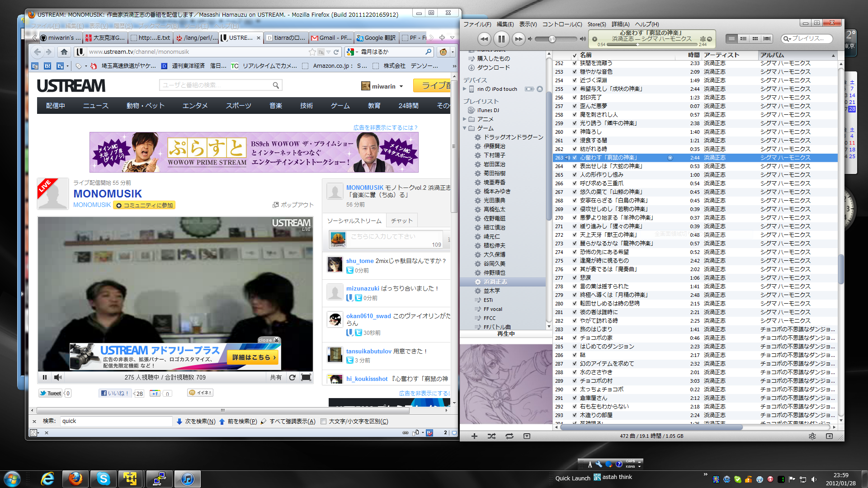Uncheck the track 悲哀 checkbox
This screenshot has height=488, width=868.
tap(575, 278)
